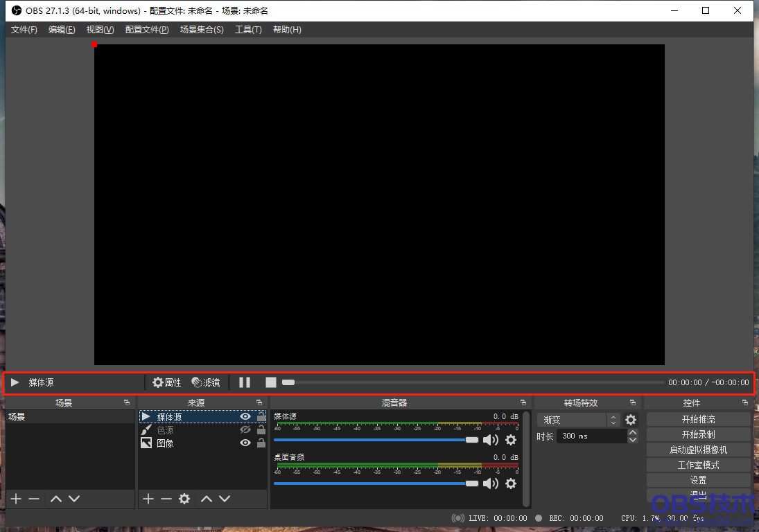Image resolution: width=759 pixels, height=532 pixels.
Task: Click 启动虚拟摄像机 button
Action: 699,450
